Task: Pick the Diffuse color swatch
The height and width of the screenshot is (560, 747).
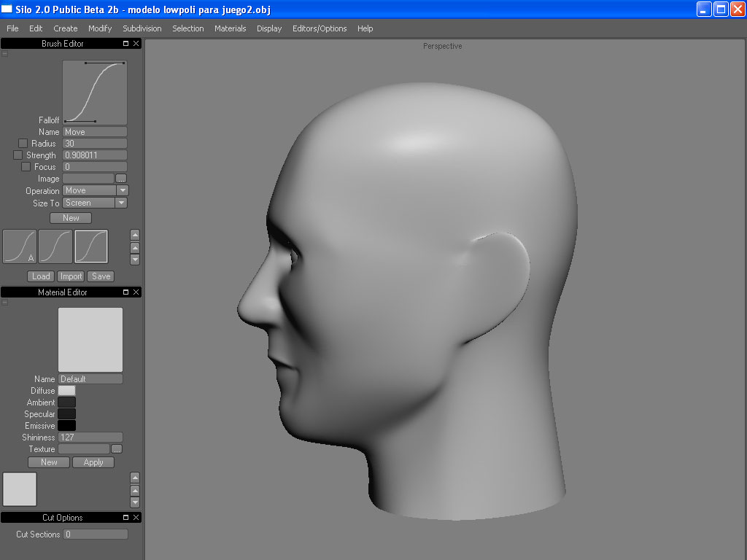Action: (x=66, y=391)
